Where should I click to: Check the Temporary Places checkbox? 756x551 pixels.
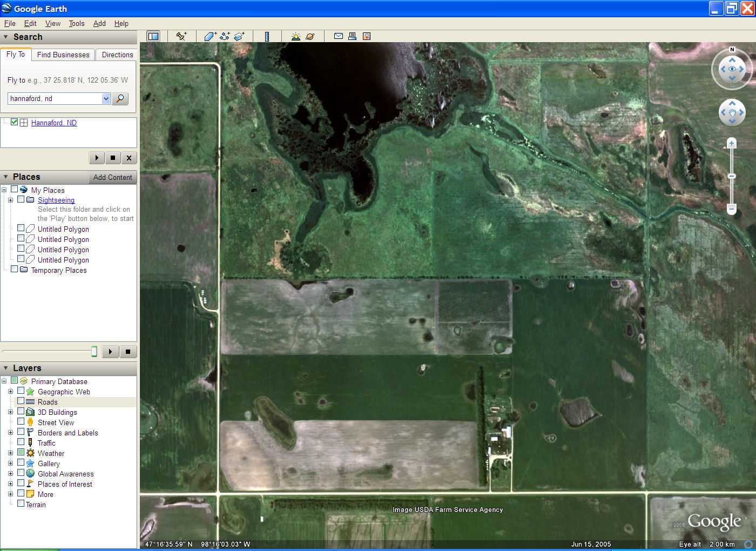tap(15, 269)
